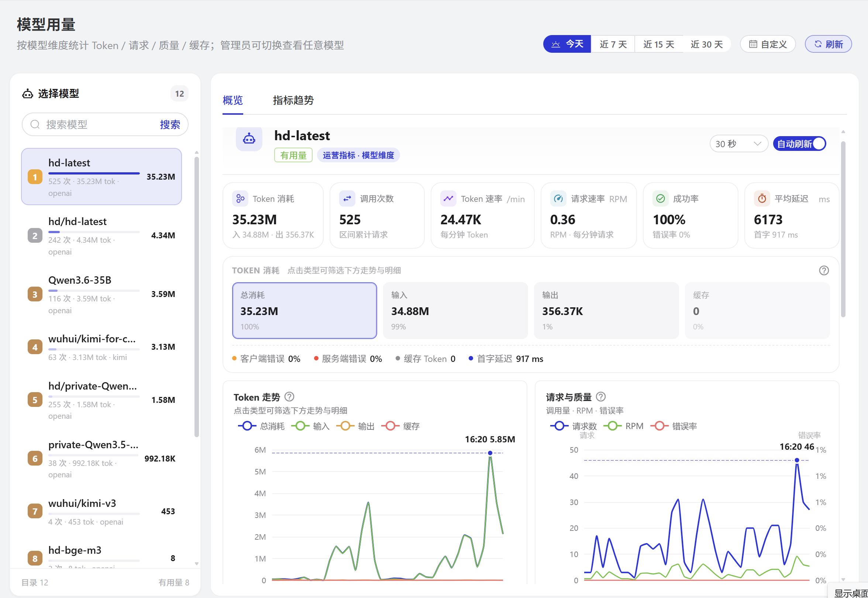Click down arrow of model list scrollbar
Screen dimensions: 868x598
coord(197,564)
